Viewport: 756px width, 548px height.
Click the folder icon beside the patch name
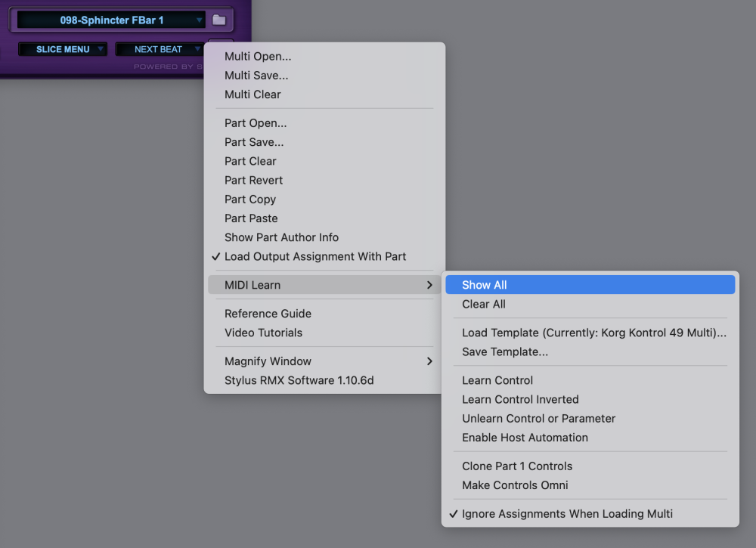[x=219, y=20]
